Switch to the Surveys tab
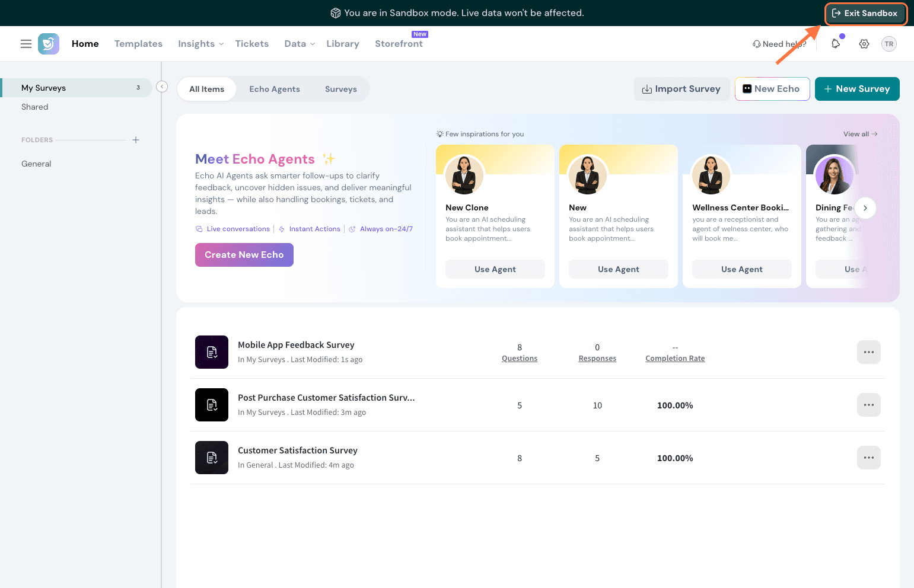This screenshot has width=914, height=588. point(341,90)
